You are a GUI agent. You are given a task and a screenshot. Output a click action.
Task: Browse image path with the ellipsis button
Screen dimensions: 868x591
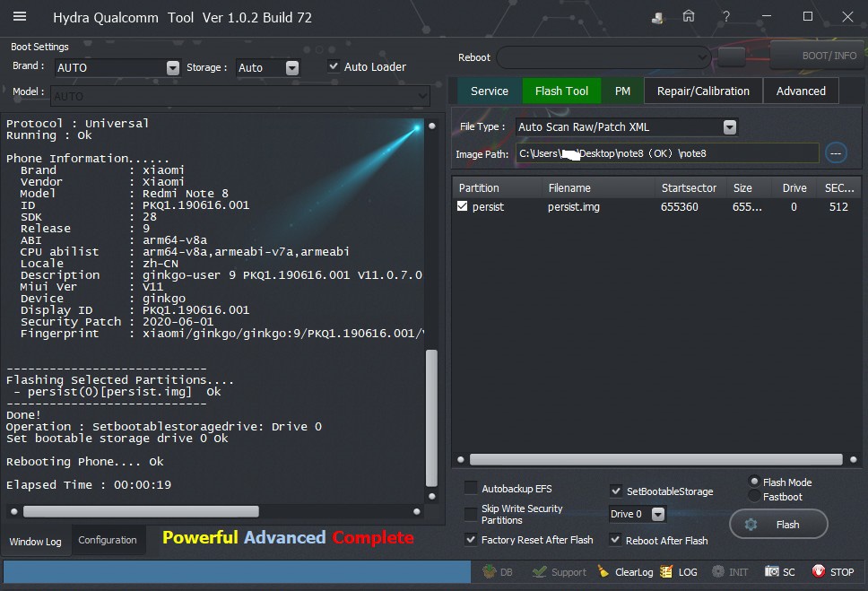(x=835, y=153)
